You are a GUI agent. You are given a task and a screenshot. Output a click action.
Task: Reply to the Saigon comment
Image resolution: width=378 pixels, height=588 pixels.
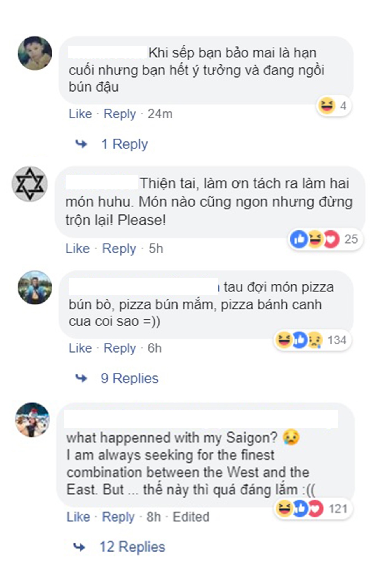(118, 517)
